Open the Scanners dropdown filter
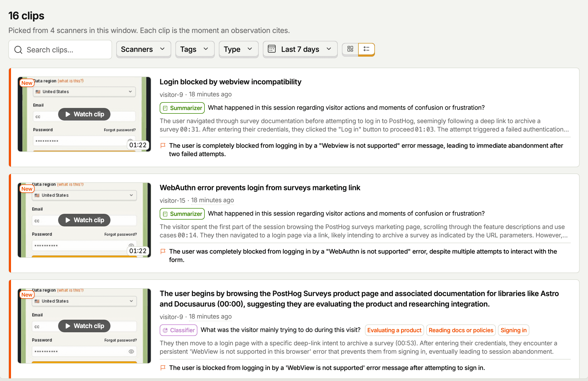 143,49
